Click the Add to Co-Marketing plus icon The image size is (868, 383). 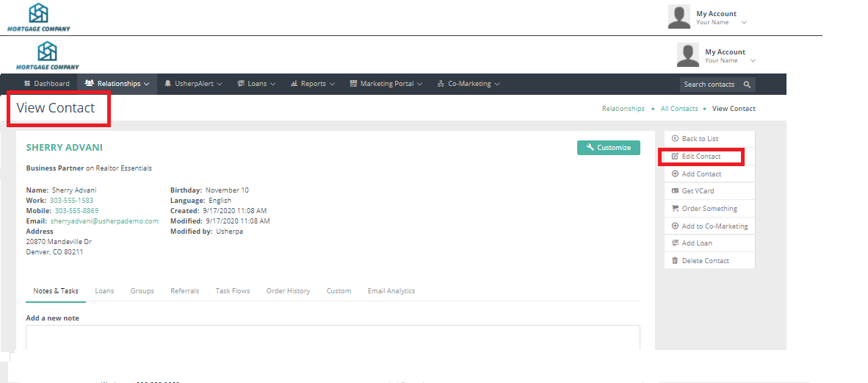675,226
